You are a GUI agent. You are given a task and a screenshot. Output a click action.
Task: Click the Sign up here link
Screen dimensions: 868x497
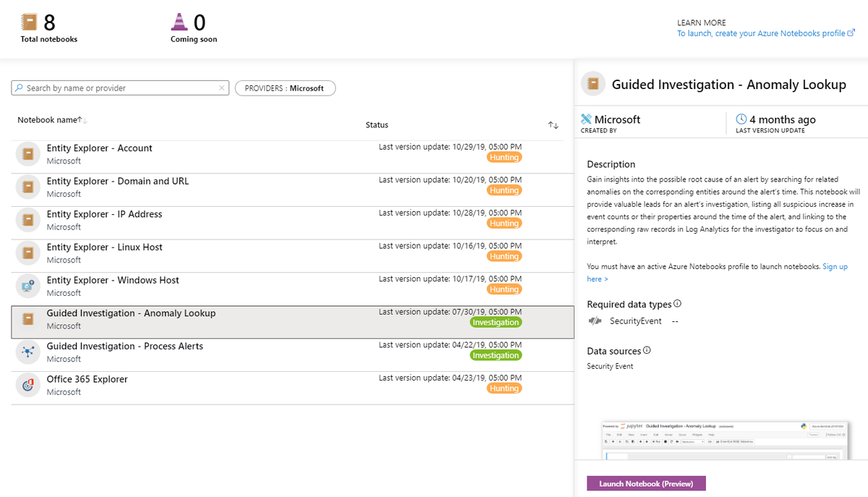tap(718, 273)
